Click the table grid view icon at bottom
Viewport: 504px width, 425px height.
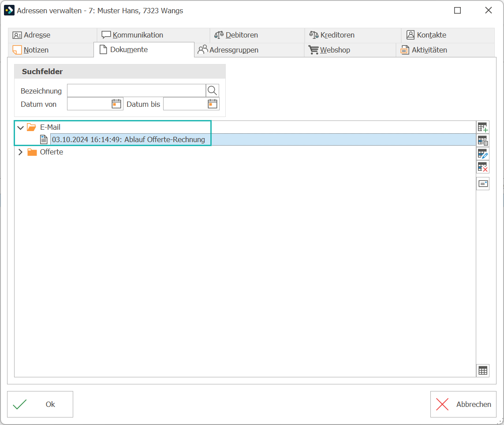[483, 371]
